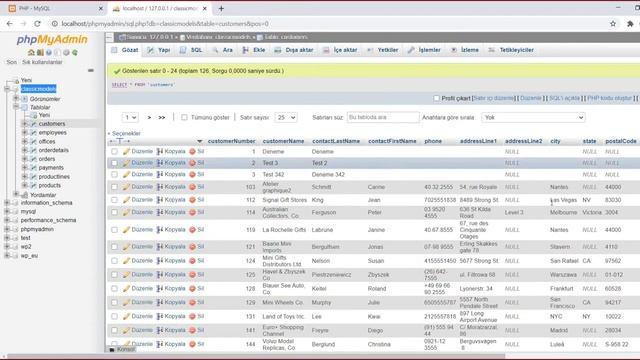Click delete icon for La Rochelle Gifts row
This screenshot has height=360, width=640.
click(x=192, y=230)
